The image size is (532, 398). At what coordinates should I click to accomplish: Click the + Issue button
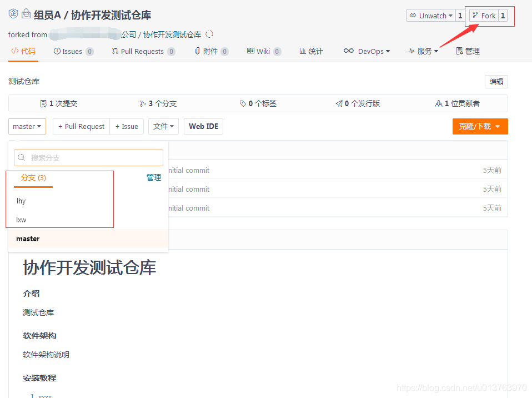click(127, 126)
